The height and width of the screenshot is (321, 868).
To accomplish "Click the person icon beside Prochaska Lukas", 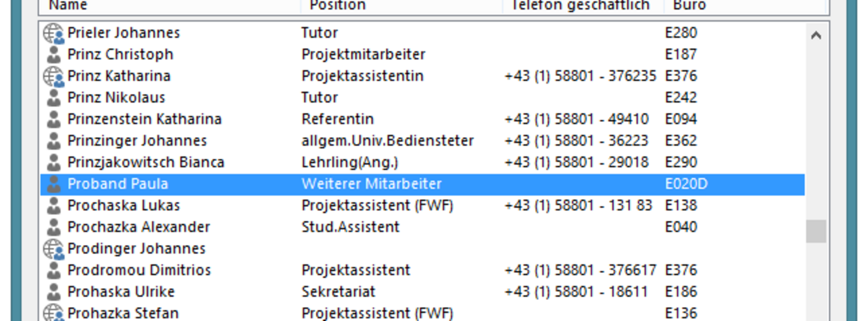I will pos(54,206).
